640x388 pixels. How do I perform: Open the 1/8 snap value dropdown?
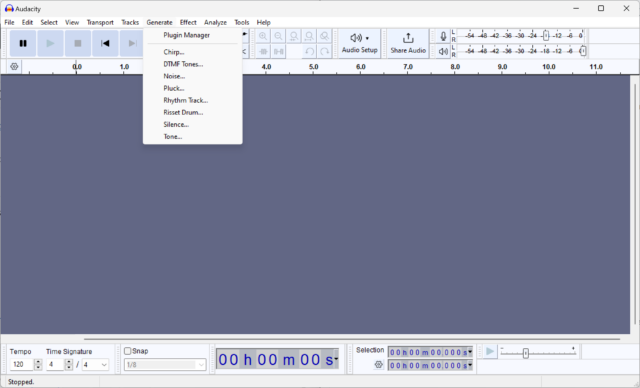click(165, 365)
